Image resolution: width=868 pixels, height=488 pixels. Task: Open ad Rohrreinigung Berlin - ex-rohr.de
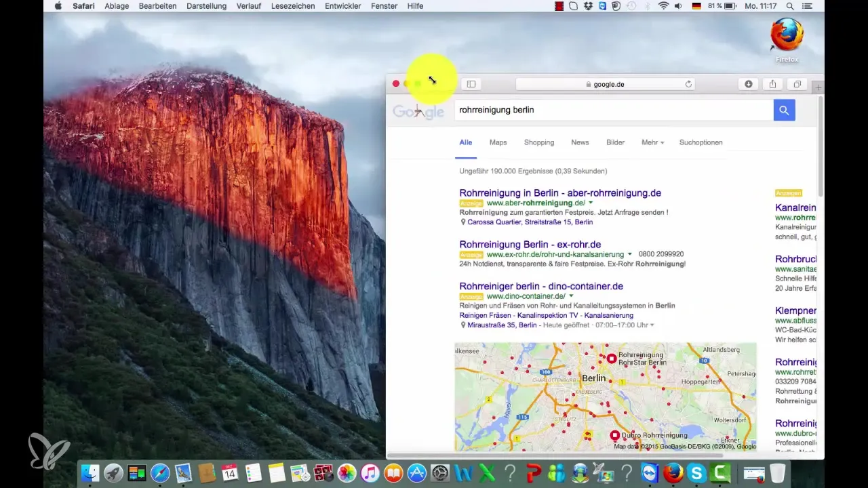[530, 245]
